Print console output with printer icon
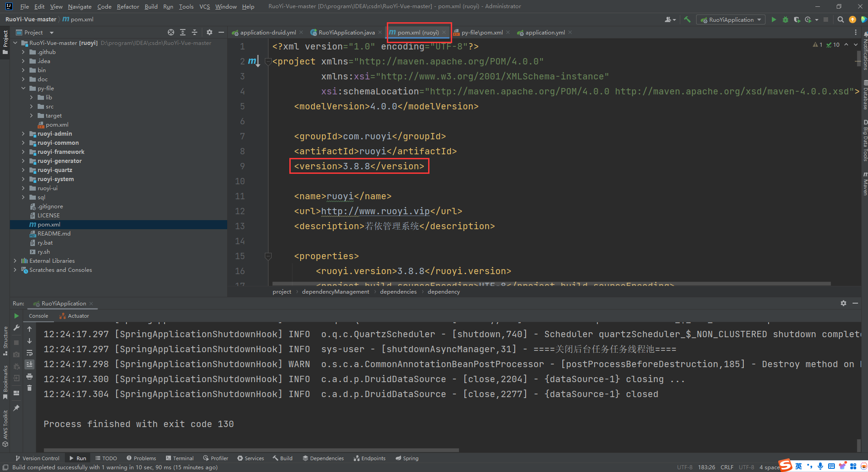868x472 pixels. pos(29,376)
